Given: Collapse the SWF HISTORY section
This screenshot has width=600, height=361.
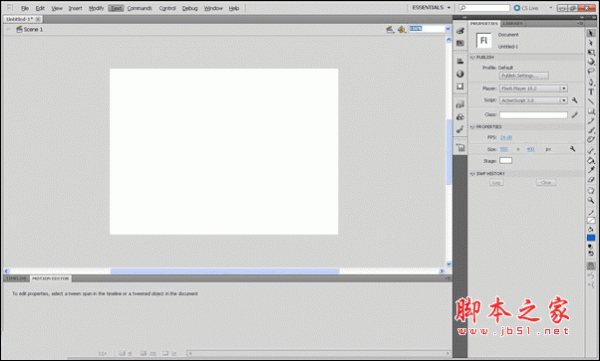Looking at the screenshot, I should 473,174.
